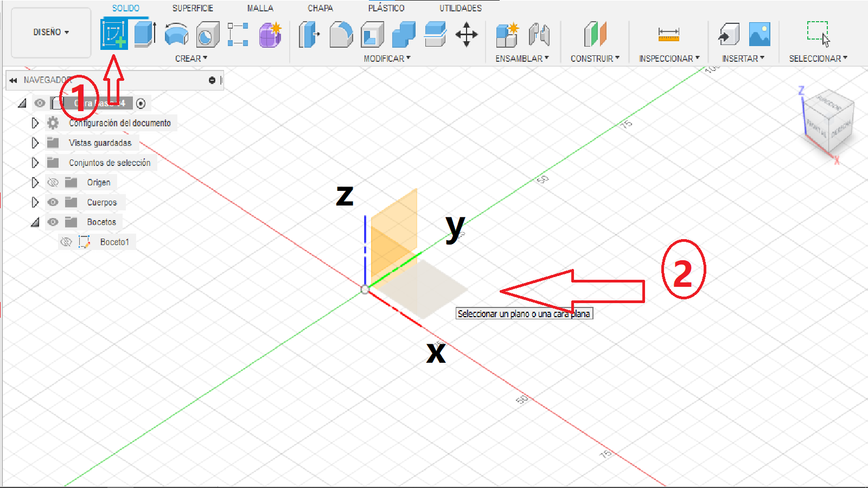Collapse the root component tree node
This screenshot has width=868, height=488.
22,103
